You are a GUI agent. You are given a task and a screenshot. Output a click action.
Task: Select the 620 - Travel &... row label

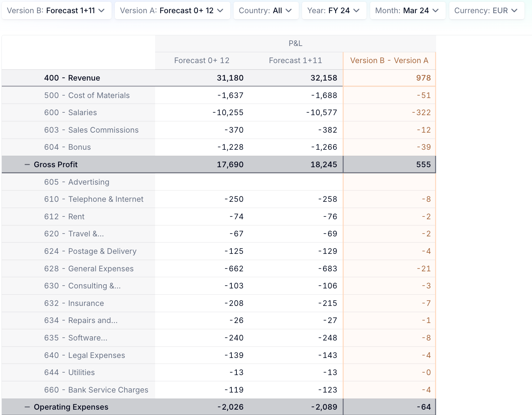pyautogui.click(x=74, y=234)
